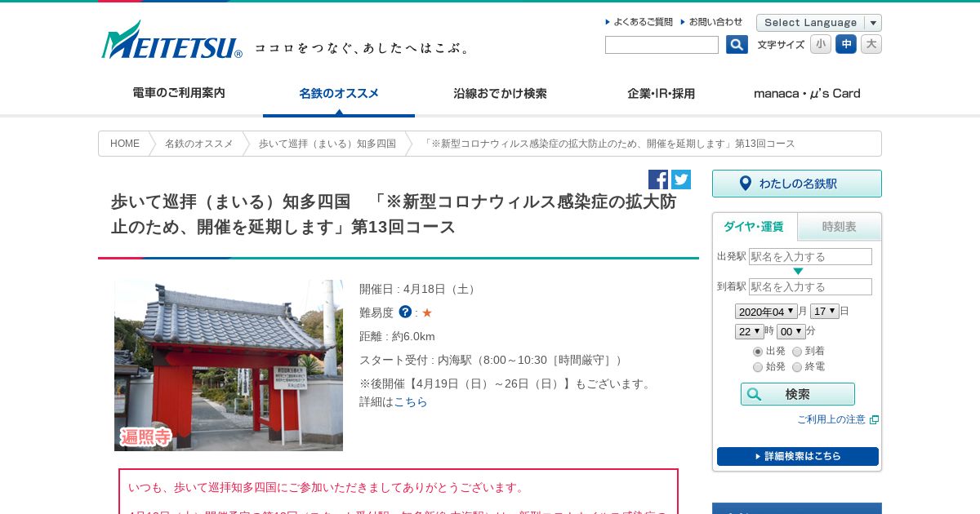Open the ご利用上の注意 link
The height and width of the screenshot is (514, 980).
[x=831, y=419]
